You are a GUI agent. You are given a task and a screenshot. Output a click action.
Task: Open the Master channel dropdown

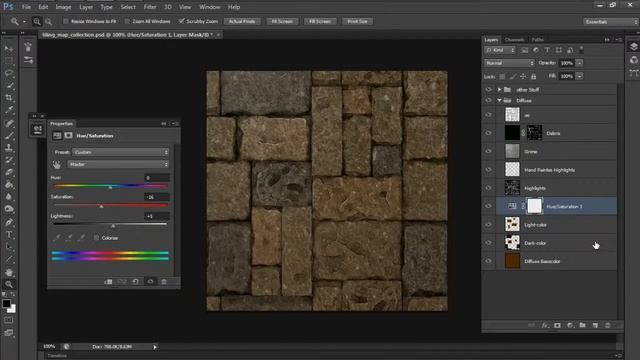coord(118,164)
